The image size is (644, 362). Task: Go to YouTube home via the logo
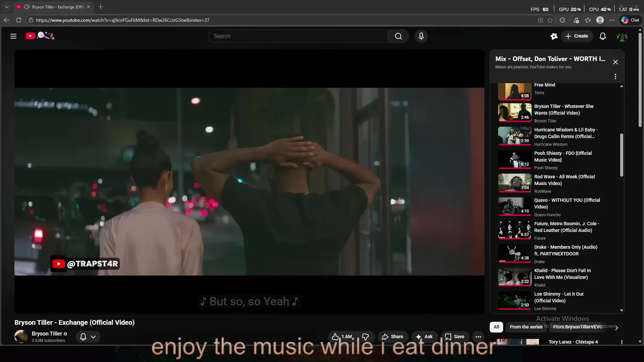(x=40, y=36)
